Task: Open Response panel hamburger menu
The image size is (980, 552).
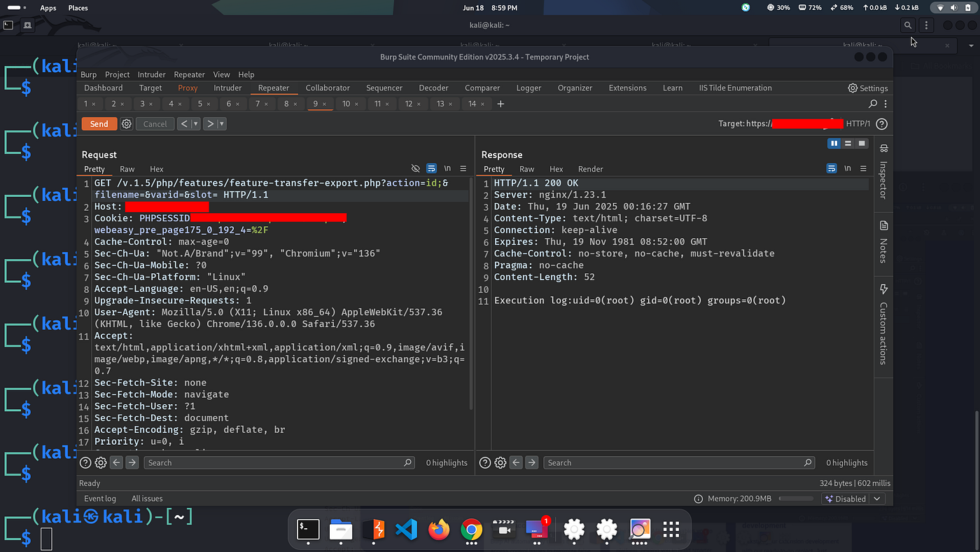Action: click(863, 169)
